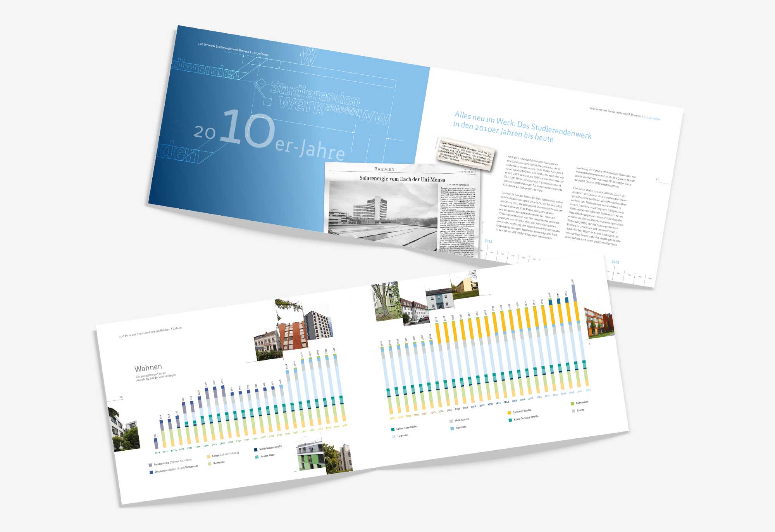This screenshot has height=532, width=775.
Task: Click the 'An der Allee' legend label
Action: (267, 455)
